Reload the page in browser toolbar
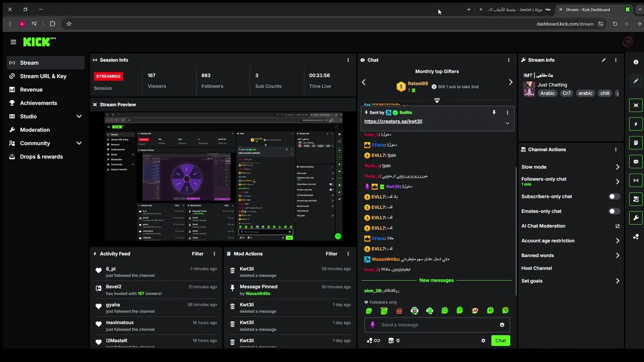 tap(615, 24)
